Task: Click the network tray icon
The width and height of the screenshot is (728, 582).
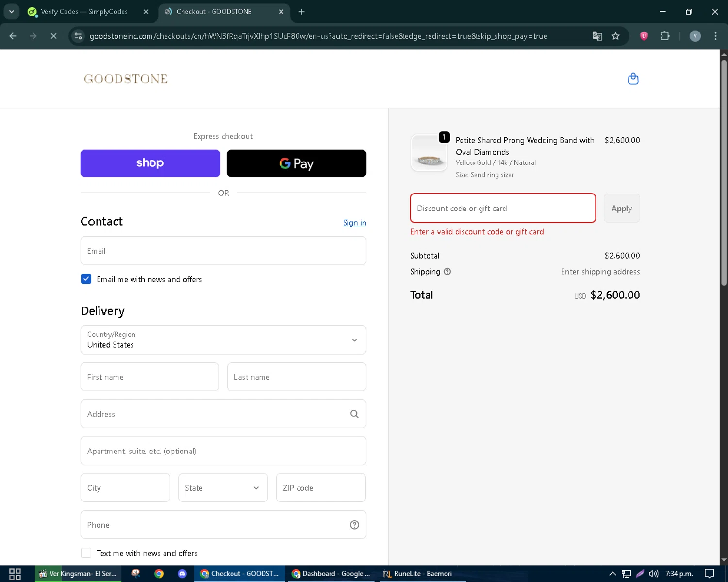Action: [627, 574]
